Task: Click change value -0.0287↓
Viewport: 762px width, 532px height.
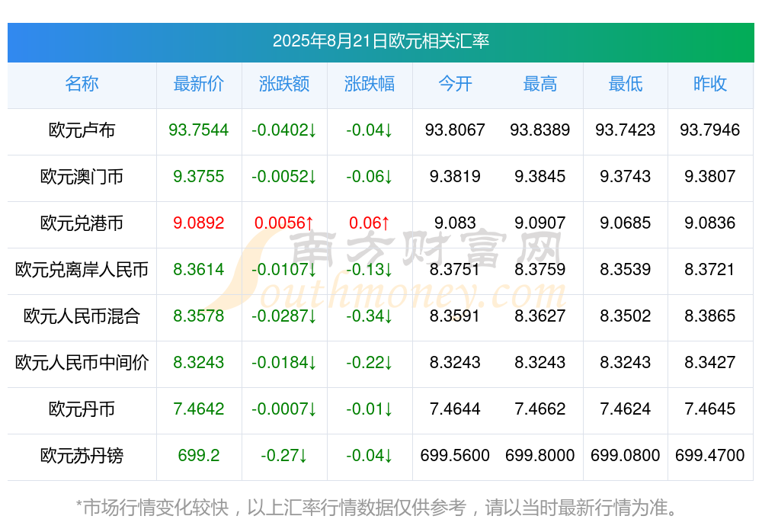Action: 283,316
